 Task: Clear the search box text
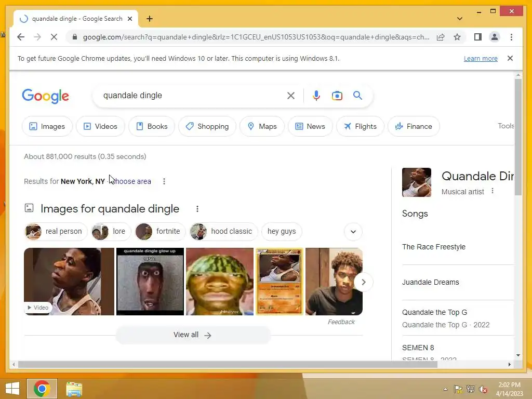pyautogui.click(x=291, y=96)
